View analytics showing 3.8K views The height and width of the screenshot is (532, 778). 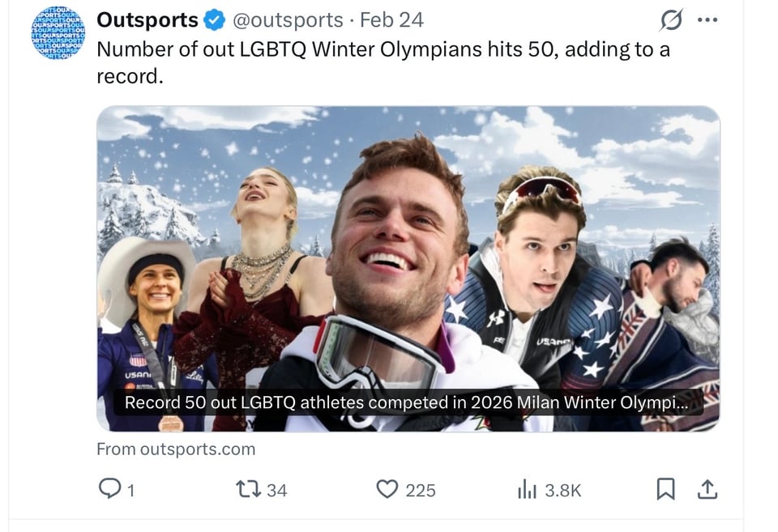tap(528, 489)
